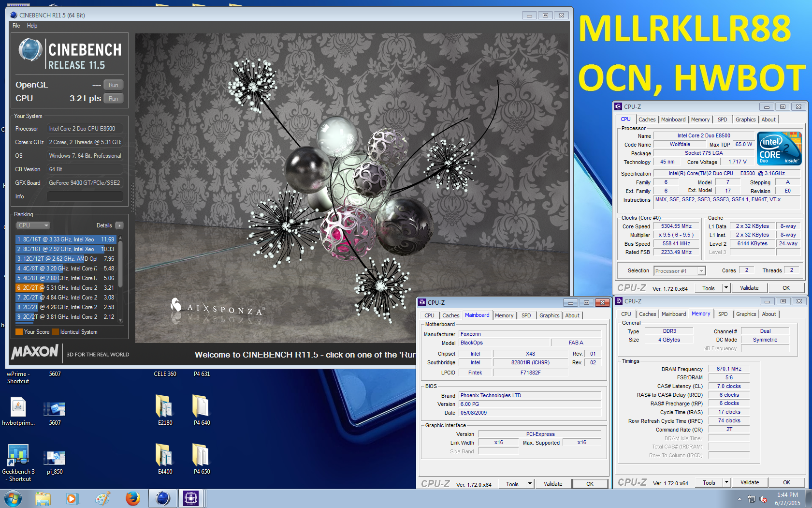This screenshot has height=508, width=812.
Task: Select ranking row 12C/12T @ 2.62 GHz AMD
Action: pyautogui.click(x=66, y=259)
